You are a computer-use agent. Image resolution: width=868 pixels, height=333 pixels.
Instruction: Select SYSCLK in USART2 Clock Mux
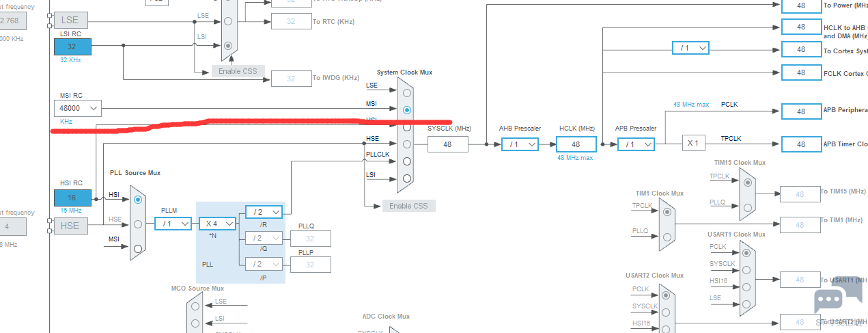tap(667, 312)
